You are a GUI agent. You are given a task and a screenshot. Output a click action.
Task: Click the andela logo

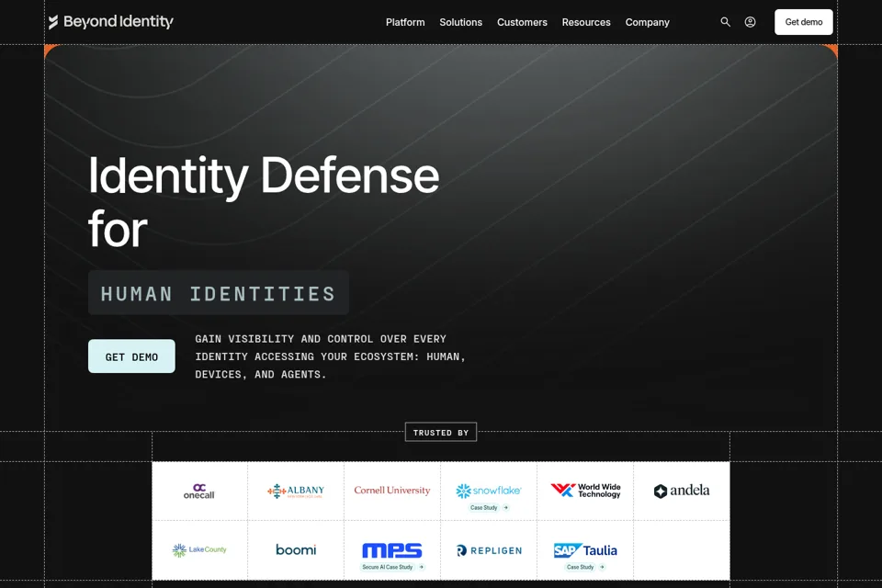[x=682, y=491]
